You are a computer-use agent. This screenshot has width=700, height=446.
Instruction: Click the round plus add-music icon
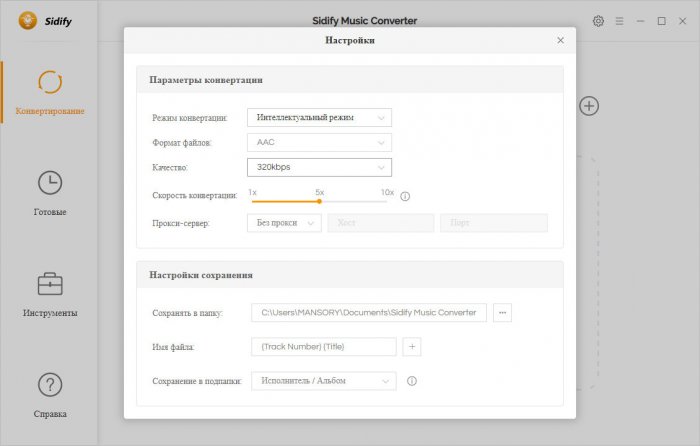(589, 105)
